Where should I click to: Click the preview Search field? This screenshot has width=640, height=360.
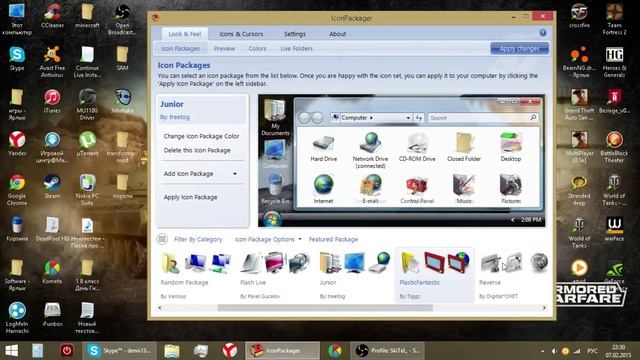click(482, 118)
